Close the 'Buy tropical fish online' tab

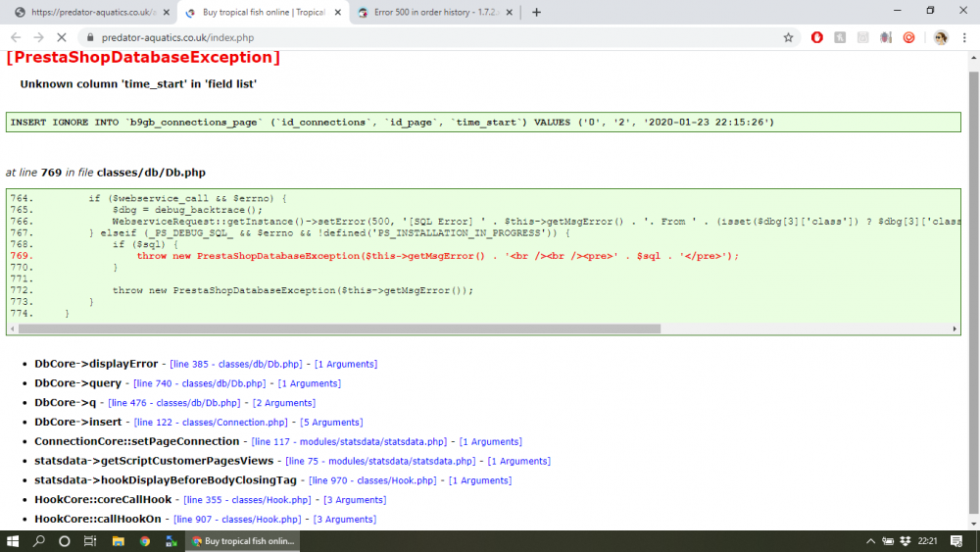click(x=338, y=13)
